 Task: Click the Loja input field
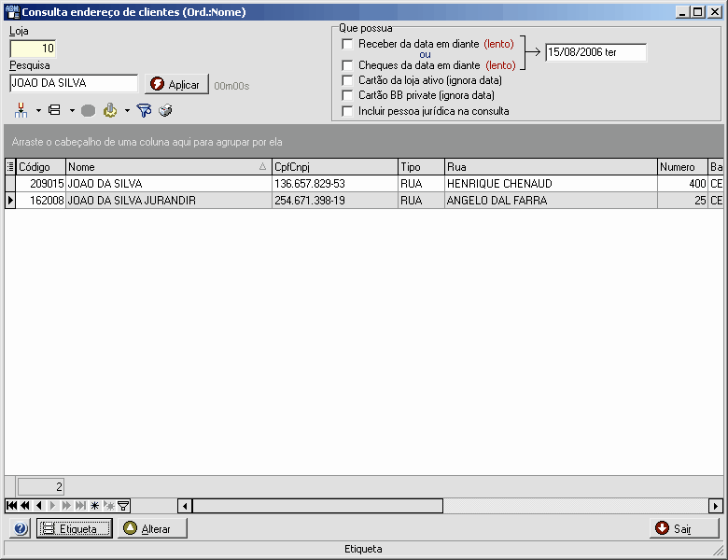point(33,49)
